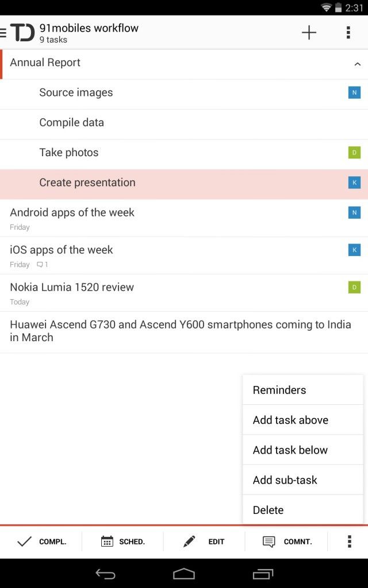
Task: Tap the bottom bar's three-dot more icon
Action: click(x=349, y=541)
